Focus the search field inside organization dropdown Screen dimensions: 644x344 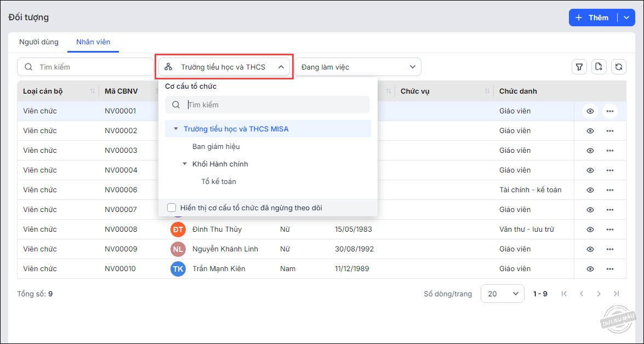274,105
